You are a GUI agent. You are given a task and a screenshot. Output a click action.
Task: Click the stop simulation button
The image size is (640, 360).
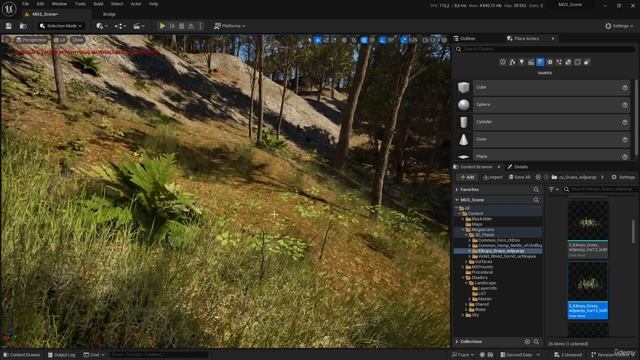point(182,26)
